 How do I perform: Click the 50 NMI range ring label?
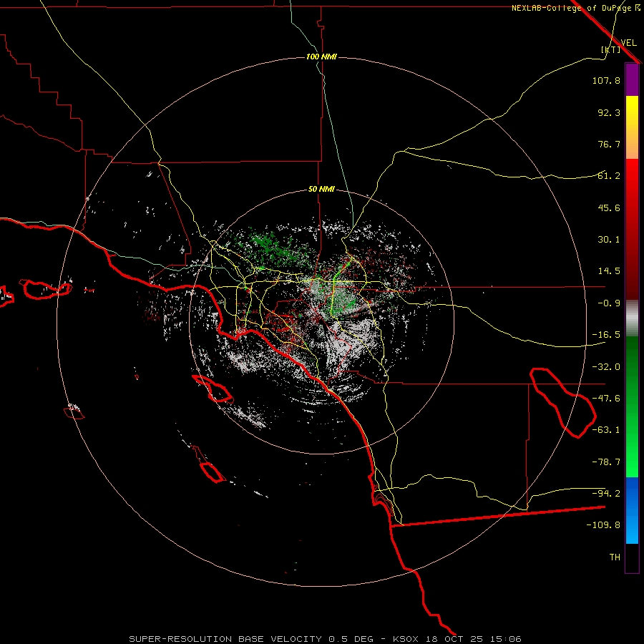tap(321, 190)
